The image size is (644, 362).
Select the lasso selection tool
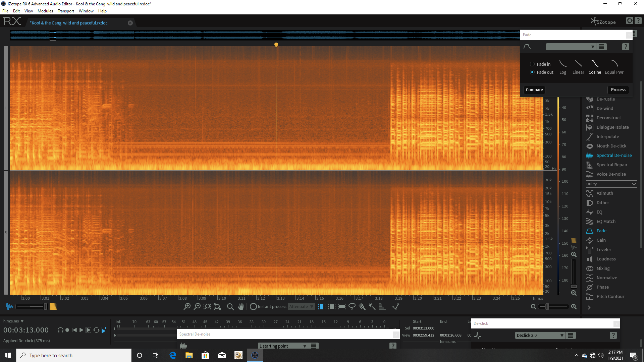[352, 306]
